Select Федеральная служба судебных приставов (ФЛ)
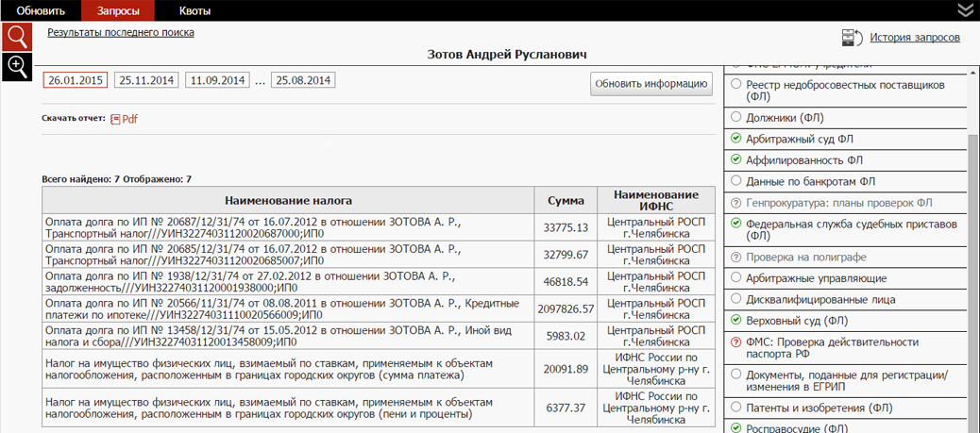Viewport: 980px width, 433px height. tap(846, 230)
